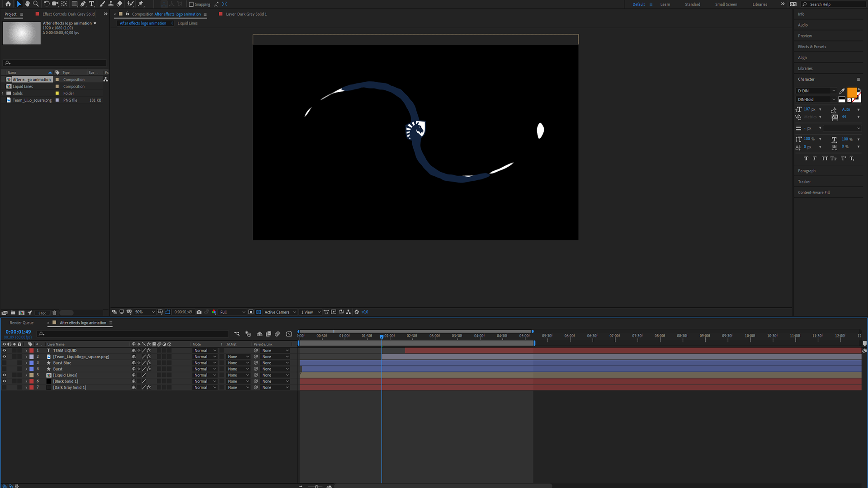
Task: Select the Roto Brush tool
Action: (x=130, y=4)
